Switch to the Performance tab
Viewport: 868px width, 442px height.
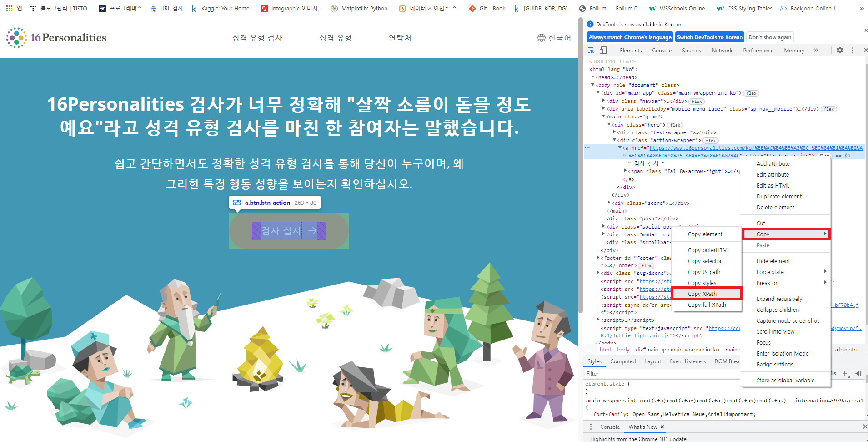(x=758, y=51)
